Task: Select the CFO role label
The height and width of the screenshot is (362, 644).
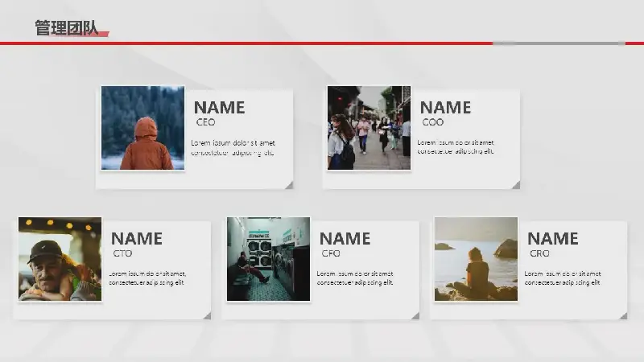Action: pyautogui.click(x=331, y=253)
